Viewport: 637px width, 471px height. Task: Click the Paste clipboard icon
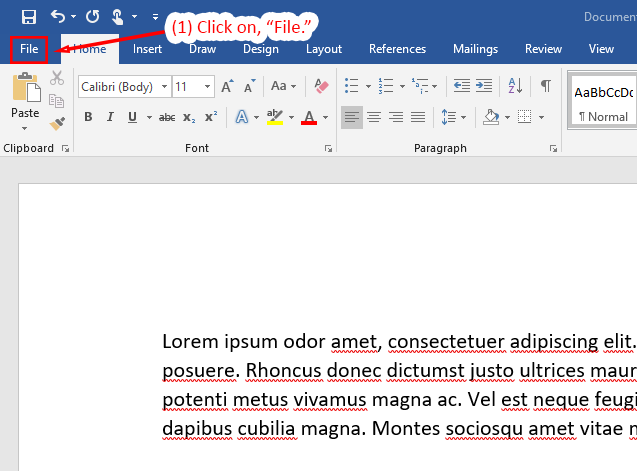pos(26,87)
